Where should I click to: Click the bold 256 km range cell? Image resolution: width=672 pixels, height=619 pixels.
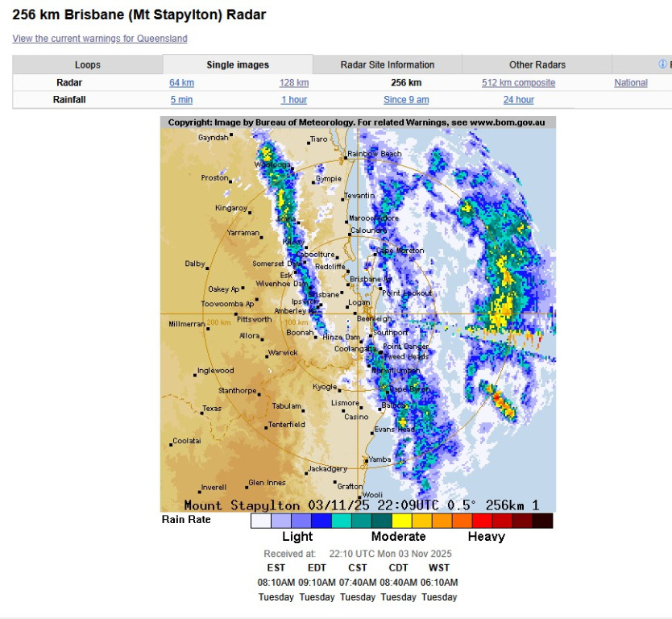[x=406, y=82]
